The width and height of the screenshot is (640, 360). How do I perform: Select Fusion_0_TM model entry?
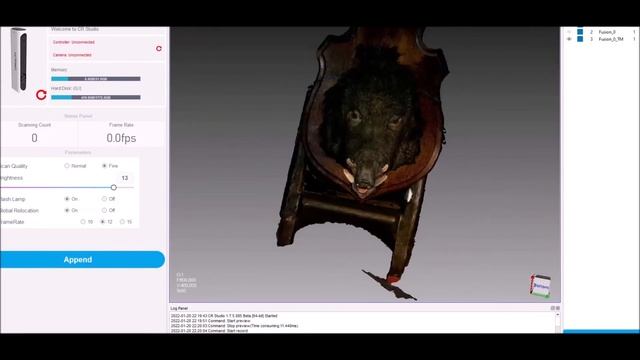coord(611,39)
